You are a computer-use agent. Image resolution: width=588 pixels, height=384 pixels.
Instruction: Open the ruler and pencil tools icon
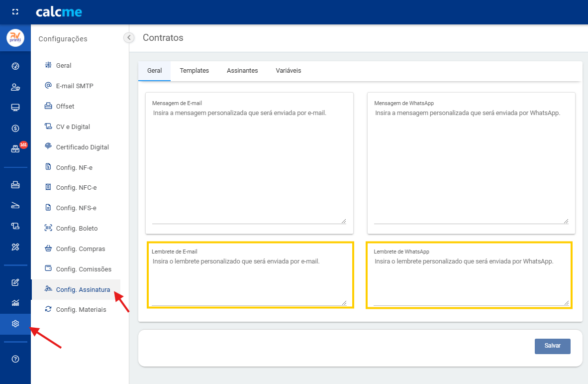pyautogui.click(x=15, y=247)
